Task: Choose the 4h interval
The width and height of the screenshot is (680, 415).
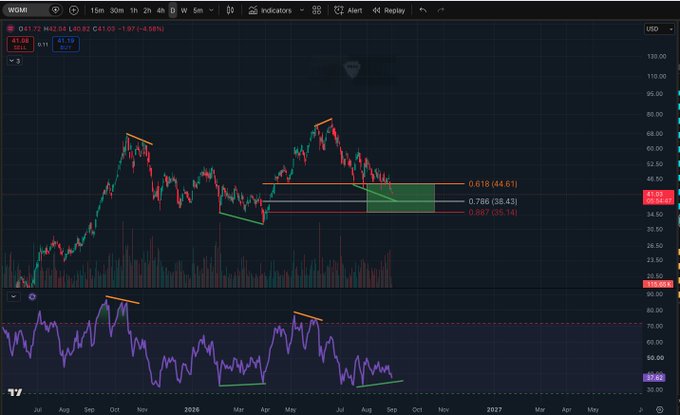Action: click(161, 10)
